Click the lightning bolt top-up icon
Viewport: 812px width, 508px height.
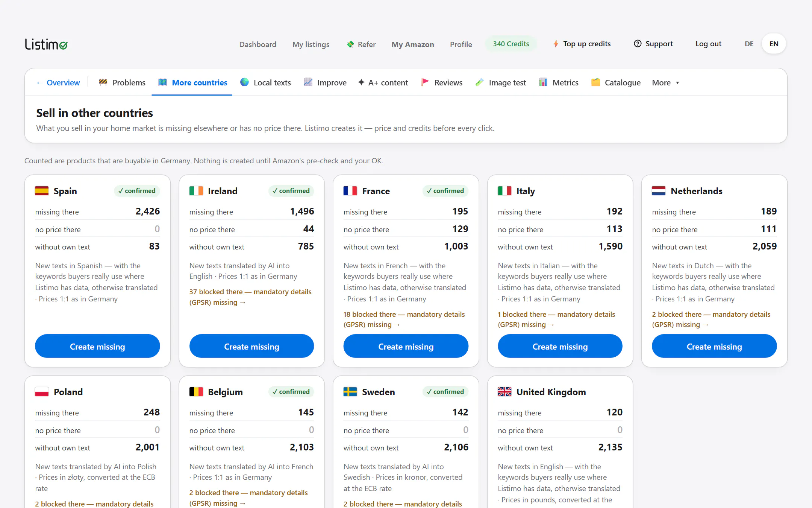click(x=556, y=44)
